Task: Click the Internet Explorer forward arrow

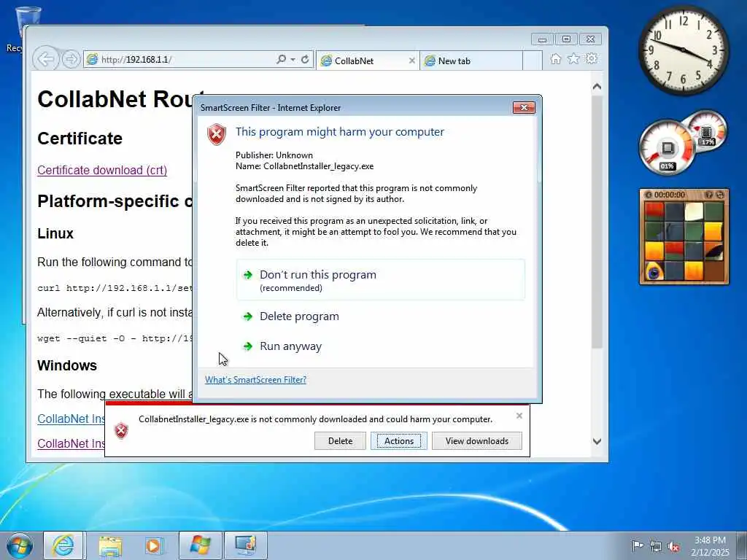Action: [x=71, y=60]
